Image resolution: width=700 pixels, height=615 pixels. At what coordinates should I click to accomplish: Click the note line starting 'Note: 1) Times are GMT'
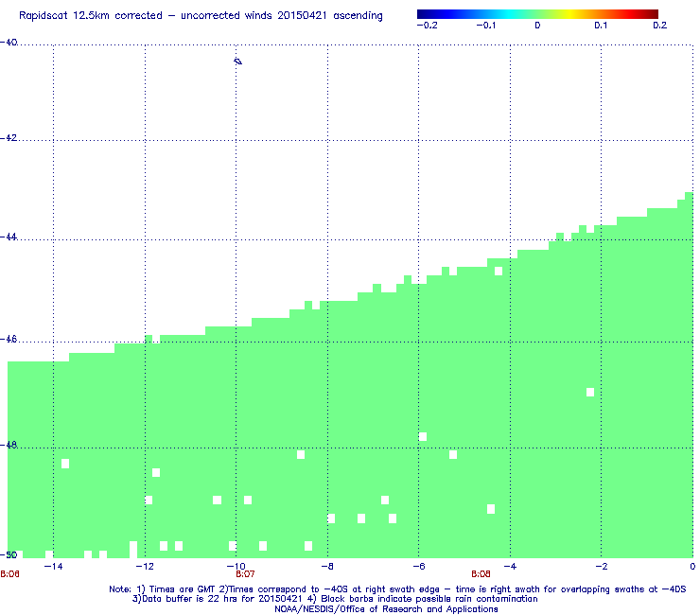(397, 589)
